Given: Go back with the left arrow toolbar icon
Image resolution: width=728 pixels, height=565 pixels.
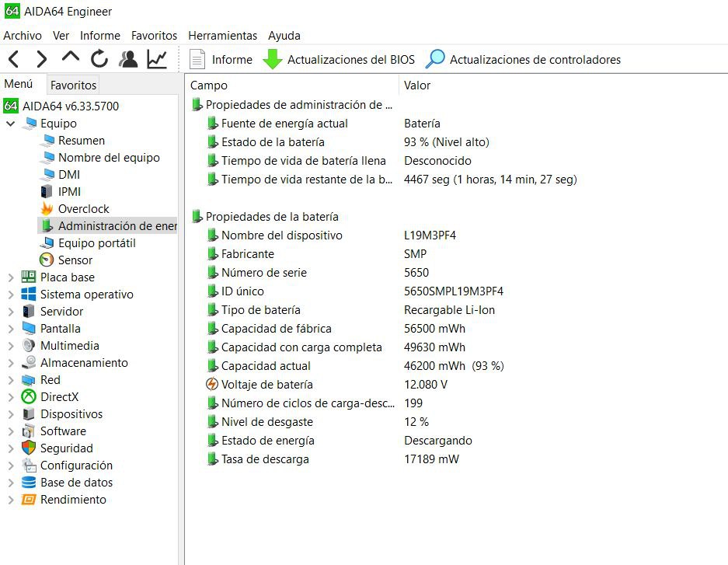Looking at the screenshot, I should coord(14,59).
